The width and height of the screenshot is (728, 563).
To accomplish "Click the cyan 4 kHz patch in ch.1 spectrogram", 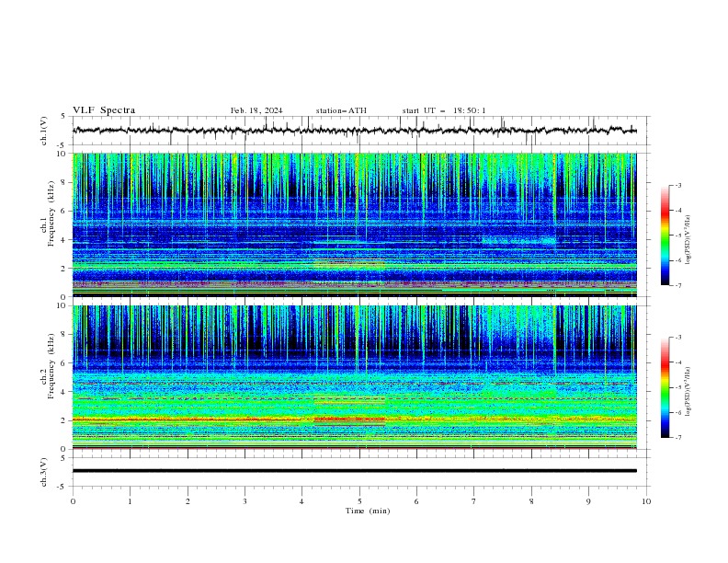I will pyautogui.click(x=518, y=241).
